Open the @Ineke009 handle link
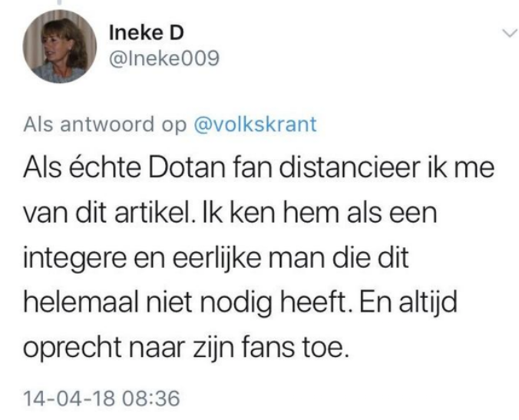This screenshot has height=420, width=519. 164,58
